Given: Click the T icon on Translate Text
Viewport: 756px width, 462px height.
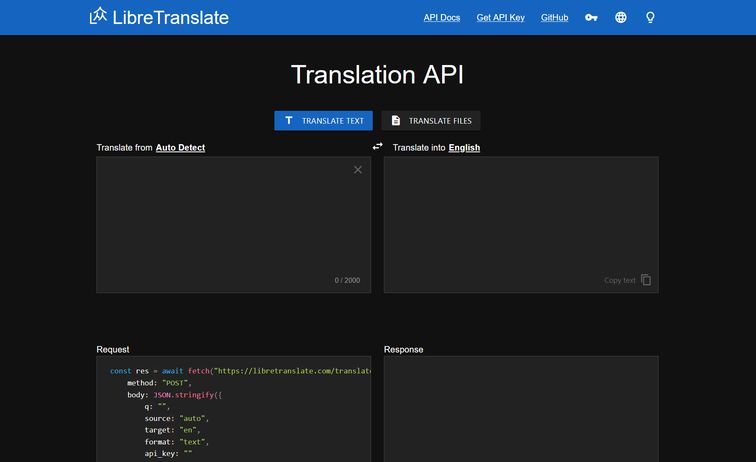Looking at the screenshot, I should (289, 120).
